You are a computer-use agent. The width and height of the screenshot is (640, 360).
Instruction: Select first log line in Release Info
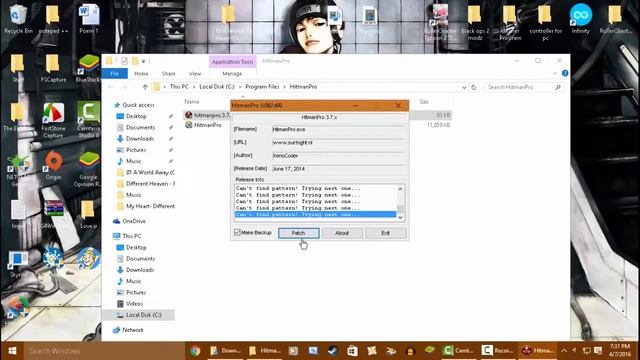pyautogui.click(x=315, y=189)
